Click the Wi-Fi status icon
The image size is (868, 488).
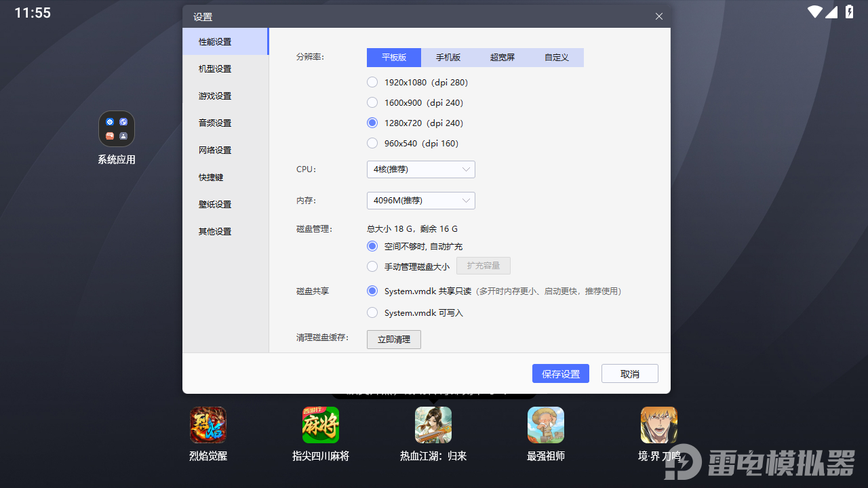tap(814, 12)
